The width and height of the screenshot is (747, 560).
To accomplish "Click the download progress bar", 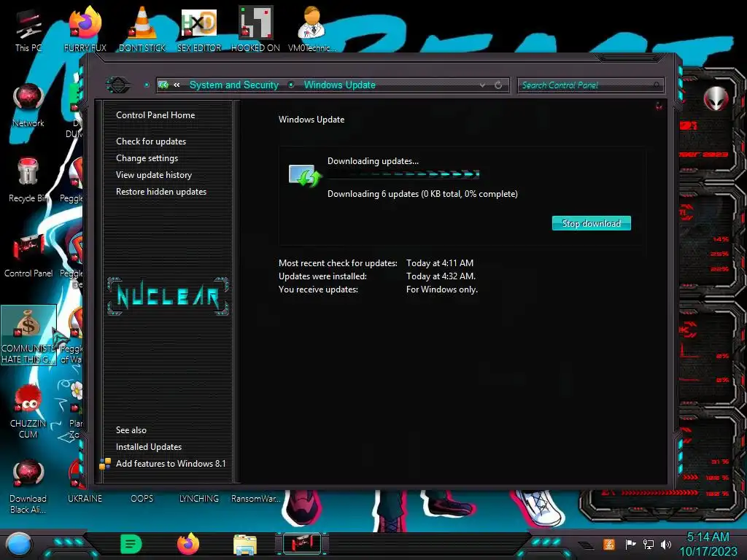I will pos(403,174).
